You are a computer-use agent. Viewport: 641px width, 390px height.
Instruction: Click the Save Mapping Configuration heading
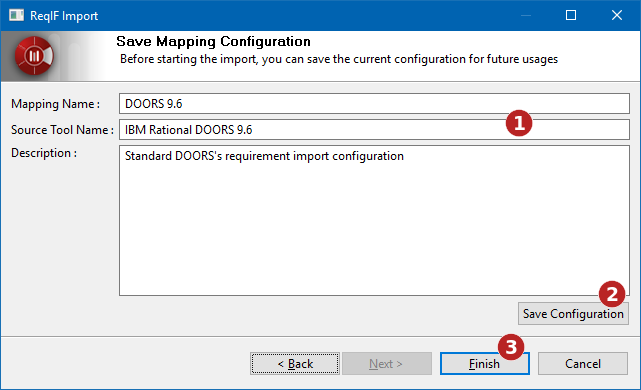click(213, 42)
